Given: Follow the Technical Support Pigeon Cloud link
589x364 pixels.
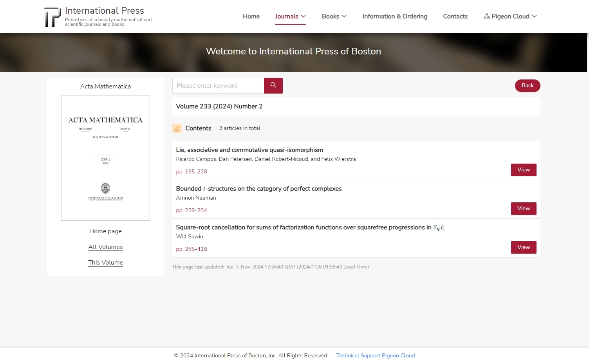Looking at the screenshot, I should (x=375, y=355).
